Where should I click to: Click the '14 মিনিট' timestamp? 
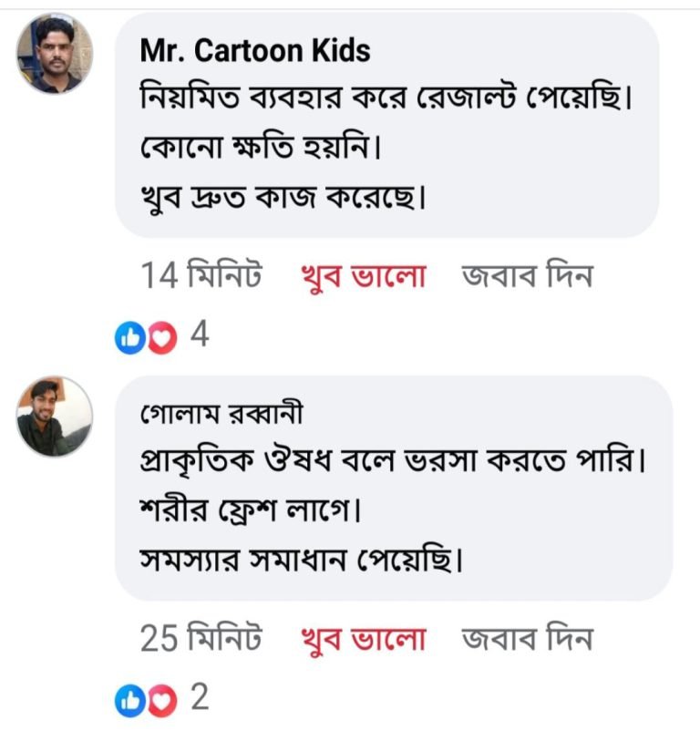pyautogui.click(x=201, y=276)
